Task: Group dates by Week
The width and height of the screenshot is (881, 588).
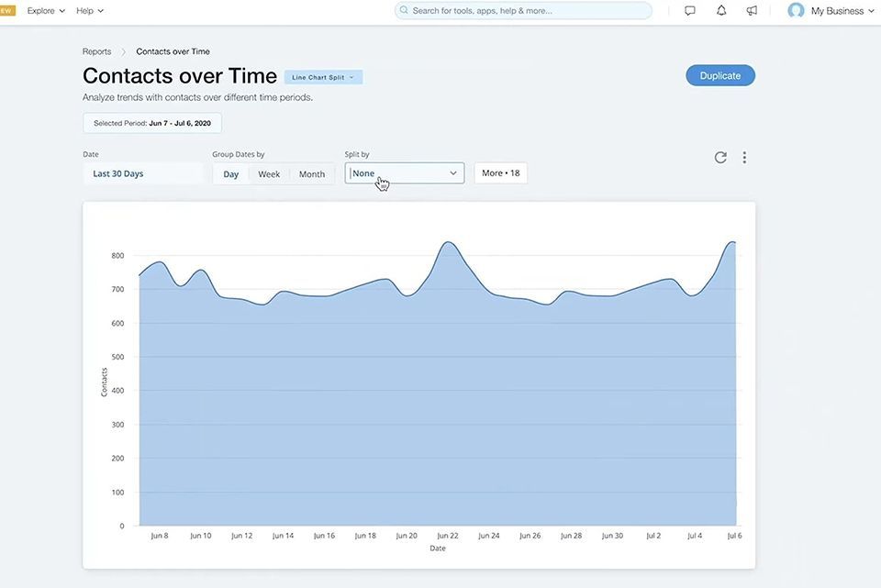Action: [269, 174]
